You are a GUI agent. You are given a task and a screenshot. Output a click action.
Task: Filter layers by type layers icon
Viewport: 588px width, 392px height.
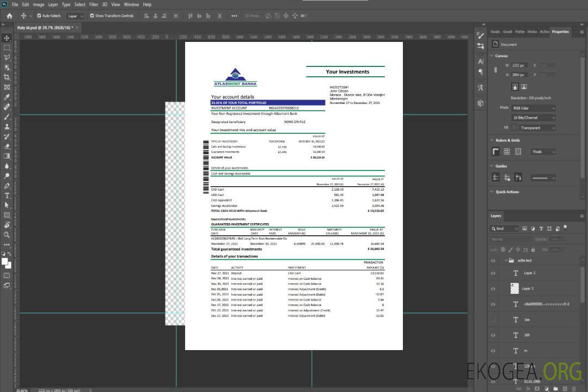point(541,229)
